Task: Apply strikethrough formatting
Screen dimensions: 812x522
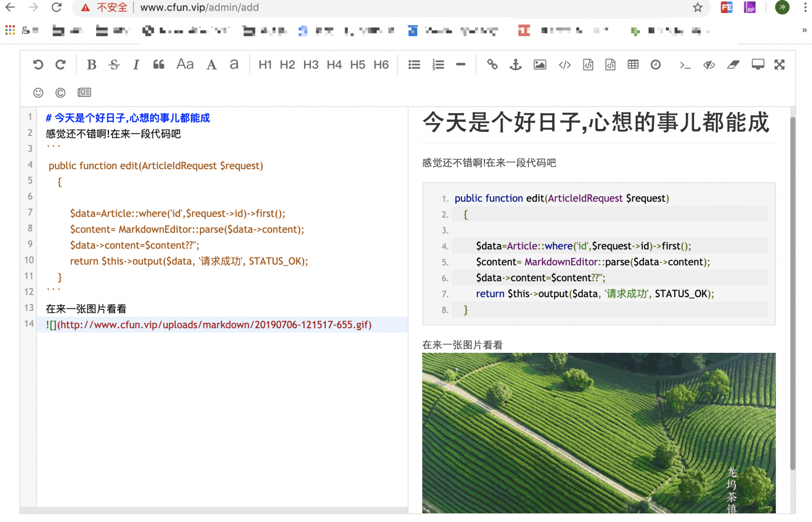Action: (x=114, y=65)
